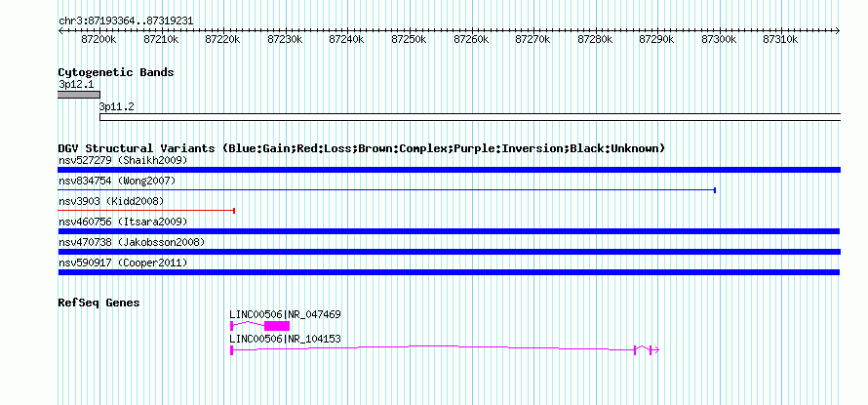Screen dimensions: 868x405
Task: Open variant label nsv460756 (Itsara2009)
Action: pos(123,222)
